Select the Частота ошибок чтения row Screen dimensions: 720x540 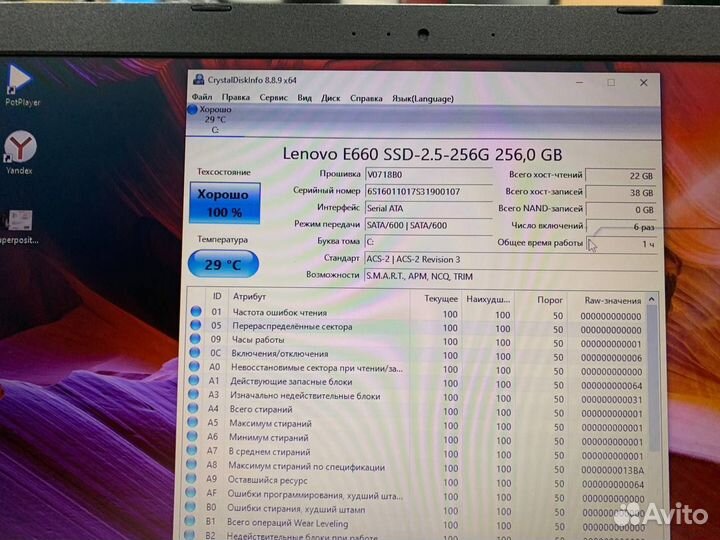coord(418,313)
